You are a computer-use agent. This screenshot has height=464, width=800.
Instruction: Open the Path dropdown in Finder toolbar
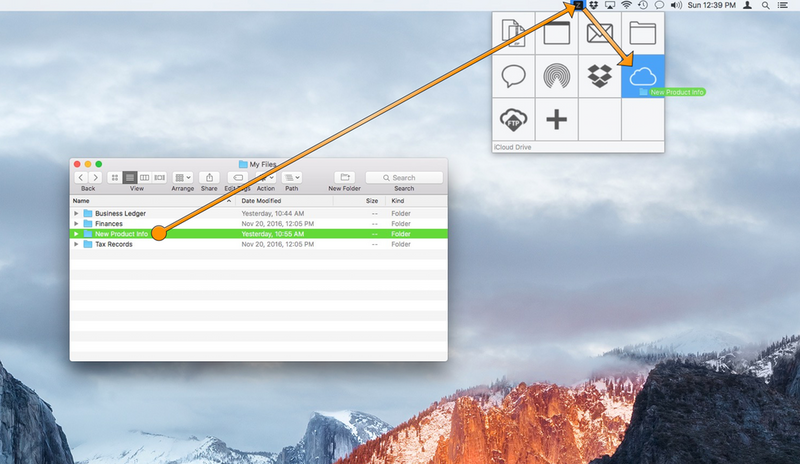(x=292, y=177)
